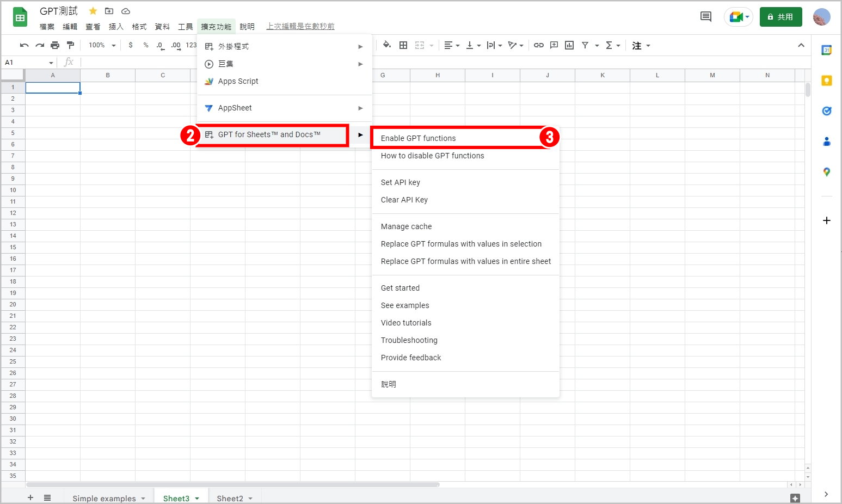Click the Explore button at bottom right

point(795,497)
